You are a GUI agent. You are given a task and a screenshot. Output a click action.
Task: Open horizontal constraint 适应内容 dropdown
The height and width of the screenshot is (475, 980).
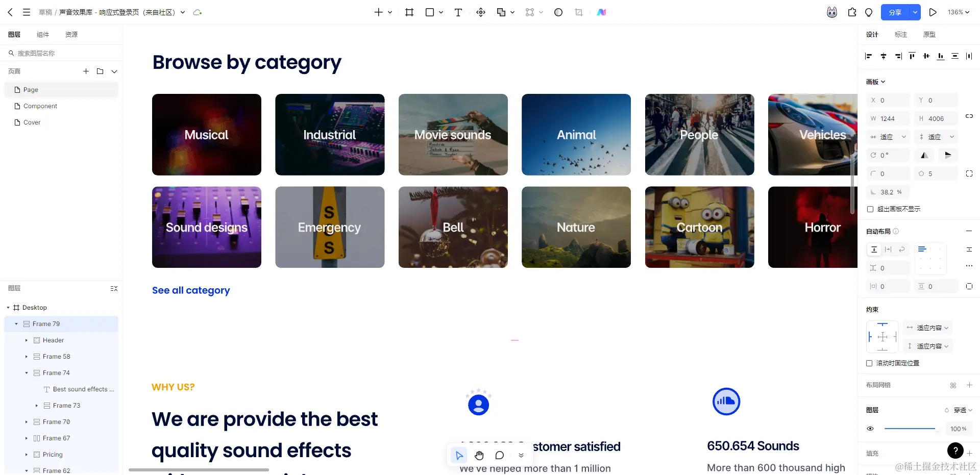click(928, 328)
